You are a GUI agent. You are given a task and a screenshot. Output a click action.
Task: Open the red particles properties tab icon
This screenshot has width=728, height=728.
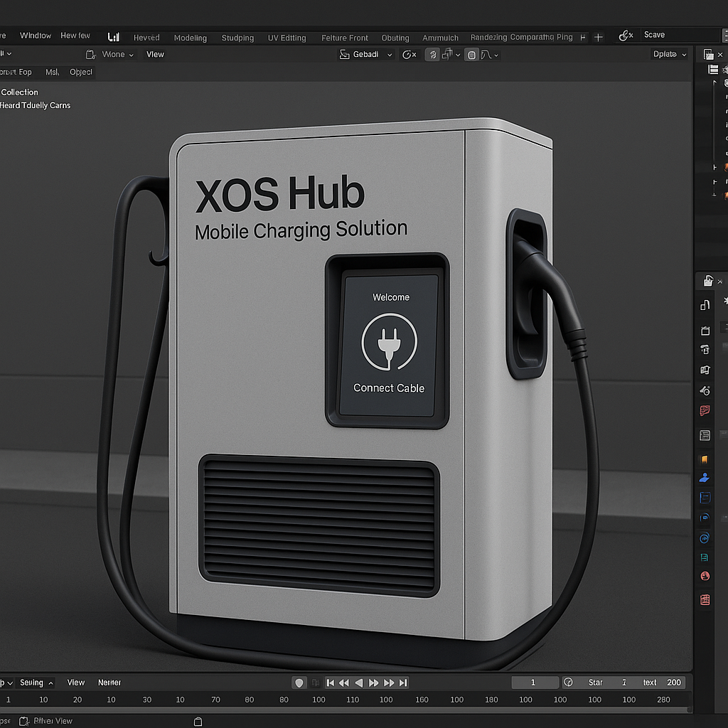(705, 411)
